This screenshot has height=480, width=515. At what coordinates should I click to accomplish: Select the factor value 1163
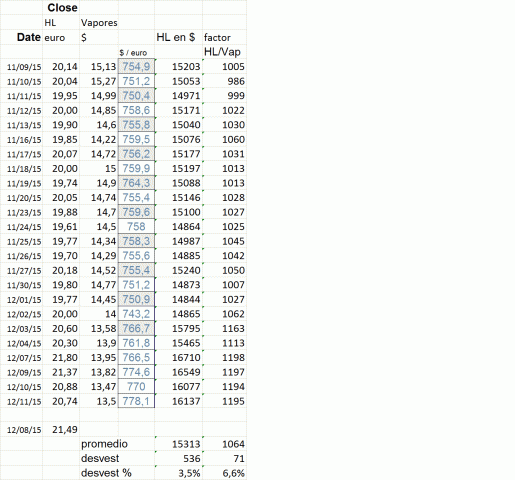point(233,329)
